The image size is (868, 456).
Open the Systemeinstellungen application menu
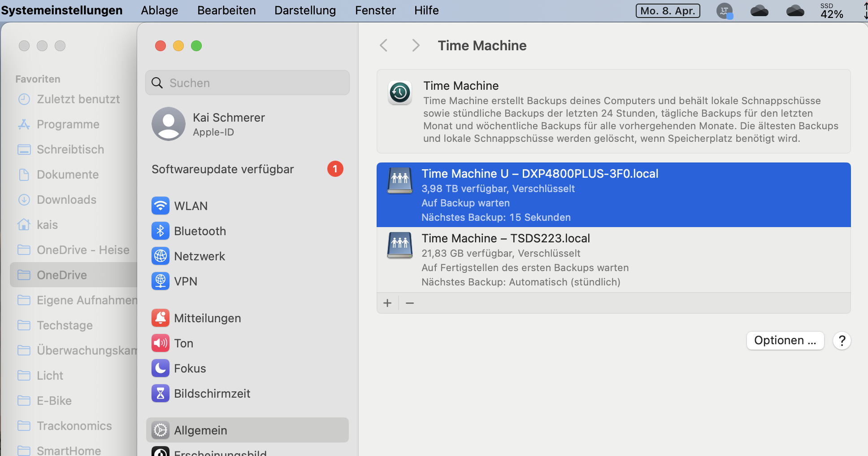62,10
